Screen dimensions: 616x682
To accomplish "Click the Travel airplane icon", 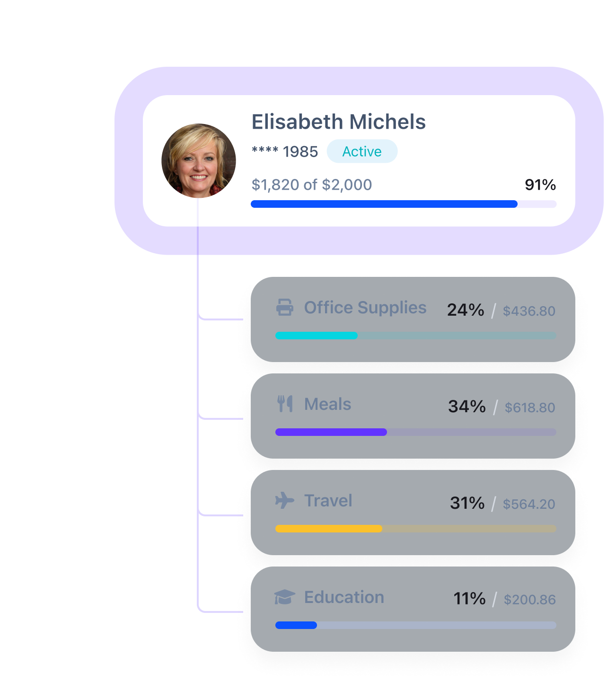I will click(285, 500).
